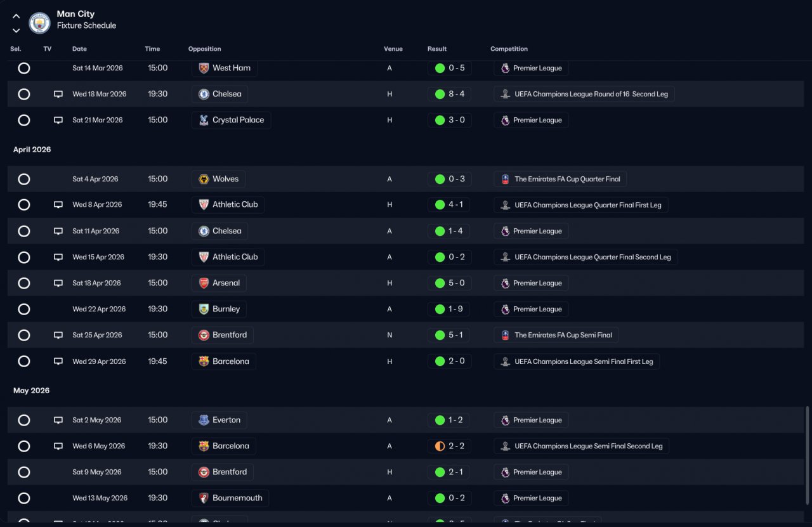Image resolution: width=812 pixels, height=527 pixels.
Task: Select the West Ham fixture radio button
Action: pos(24,68)
